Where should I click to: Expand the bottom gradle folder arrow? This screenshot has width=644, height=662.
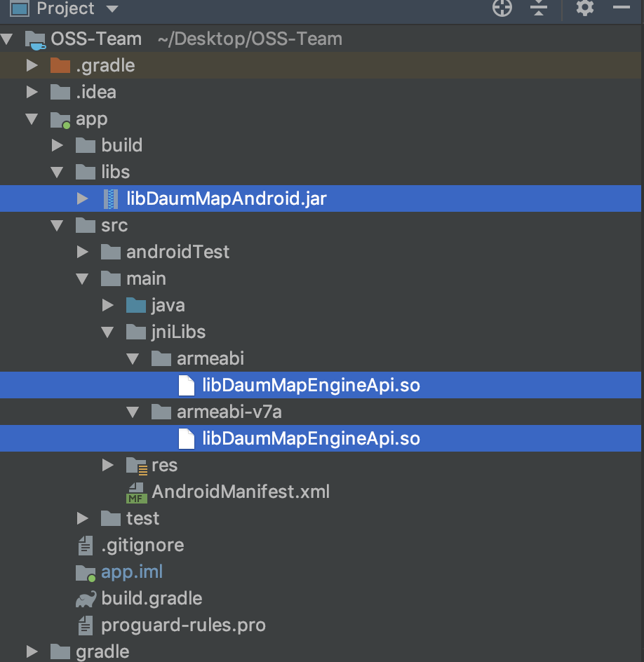(32, 651)
